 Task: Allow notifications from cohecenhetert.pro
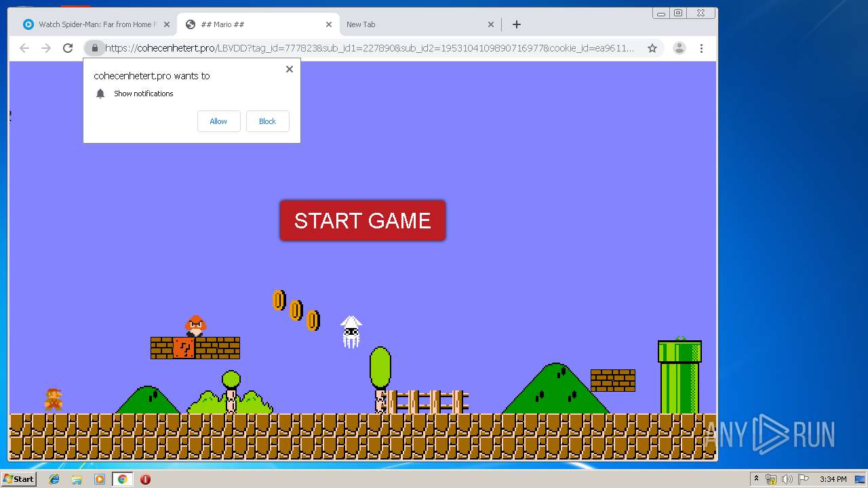click(218, 121)
